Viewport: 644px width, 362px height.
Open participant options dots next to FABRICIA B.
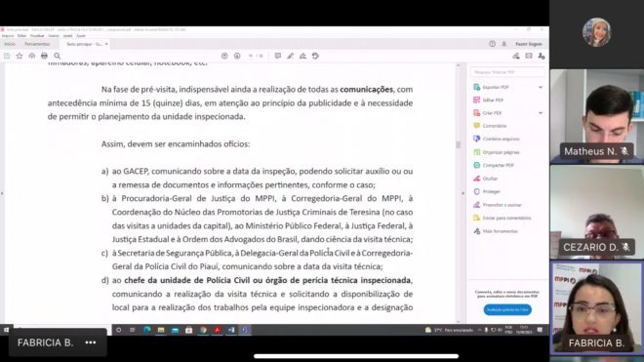[91, 342]
